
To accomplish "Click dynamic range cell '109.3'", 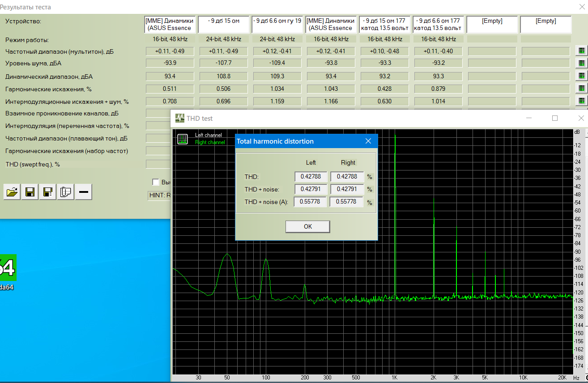I will tap(277, 76).
